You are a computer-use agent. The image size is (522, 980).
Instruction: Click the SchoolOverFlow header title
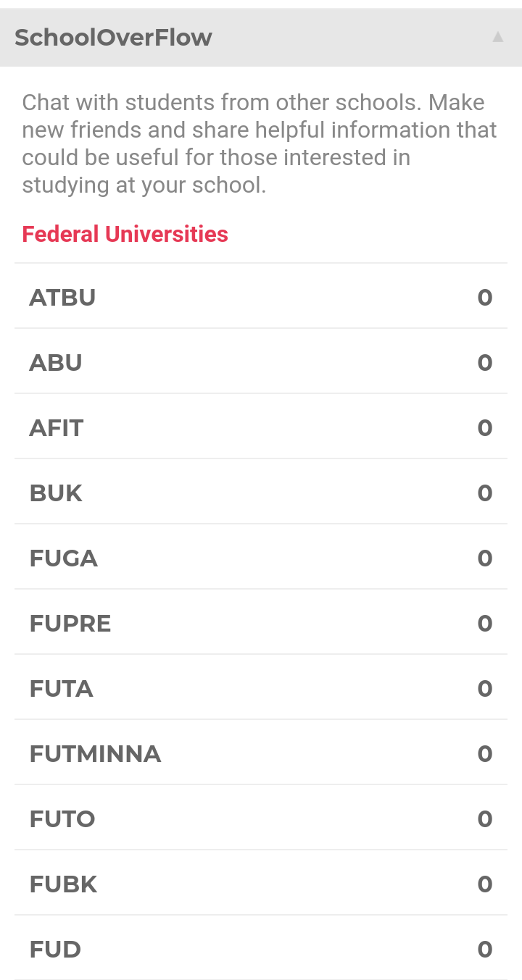(x=113, y=37)
